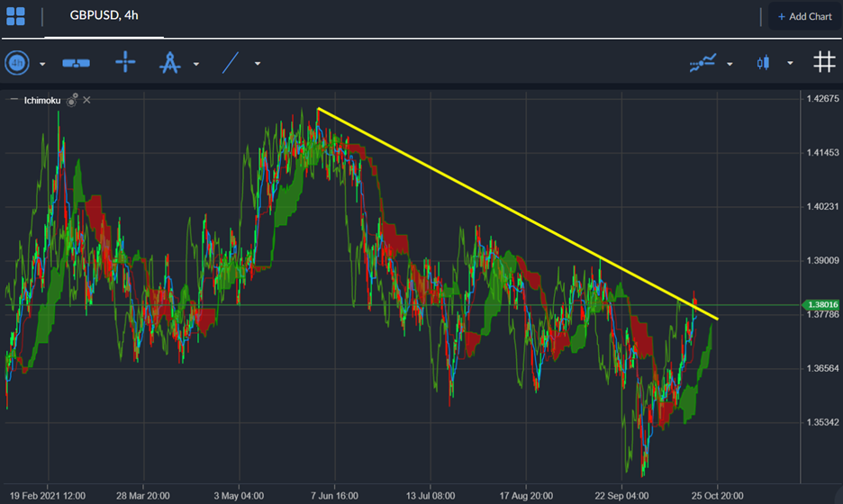Expand the chart type dropdown arrow
Screen dimensions: 843x504
pos(790,63)
